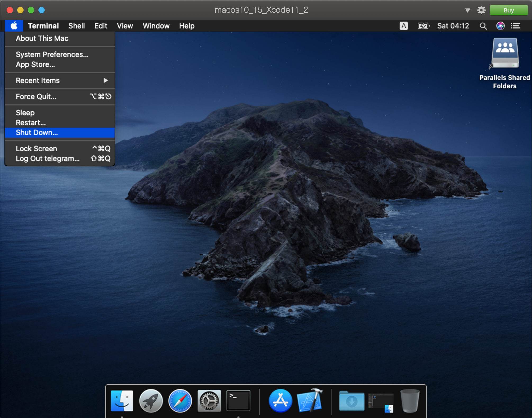Screen dimensions: 532x418
Task: Click Terminal in the menu bar
Action: click(43, 26)
